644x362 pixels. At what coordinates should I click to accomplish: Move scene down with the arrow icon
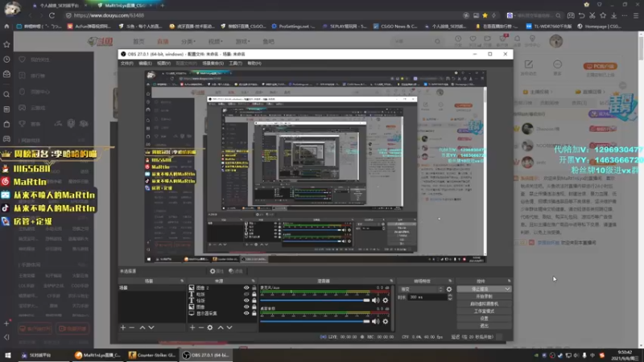point(151,327)
